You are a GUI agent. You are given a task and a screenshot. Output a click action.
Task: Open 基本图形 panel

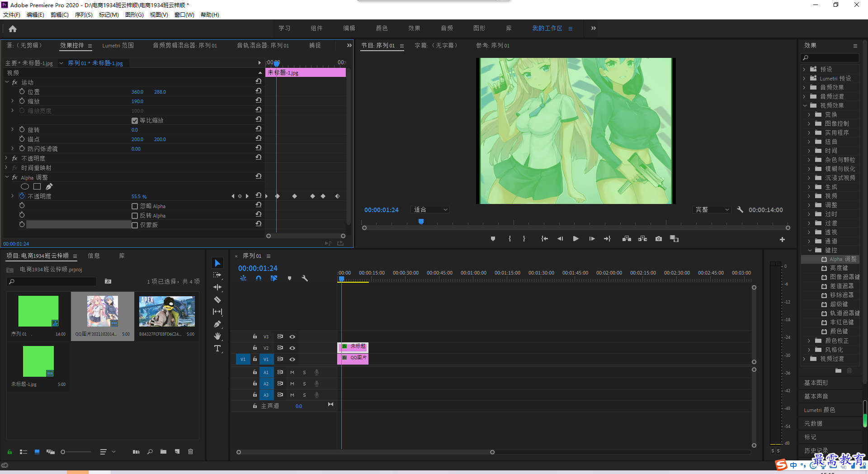tap(816, 383)
